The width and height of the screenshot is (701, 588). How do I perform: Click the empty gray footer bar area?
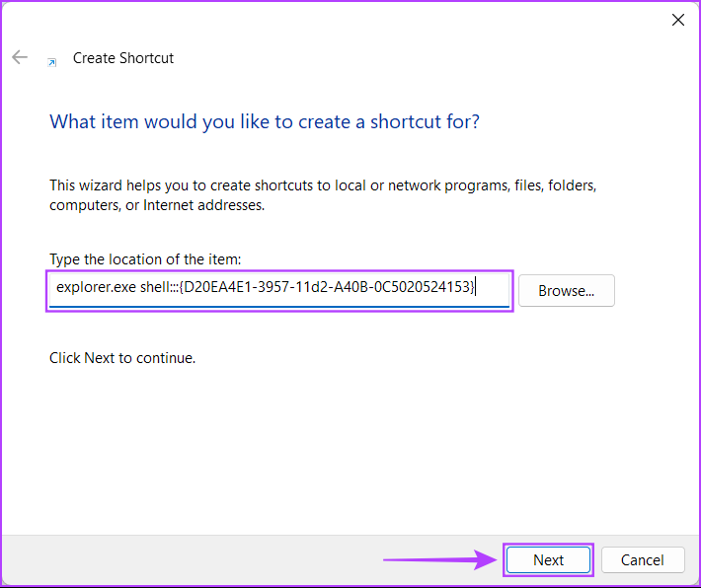pos(197,560)
